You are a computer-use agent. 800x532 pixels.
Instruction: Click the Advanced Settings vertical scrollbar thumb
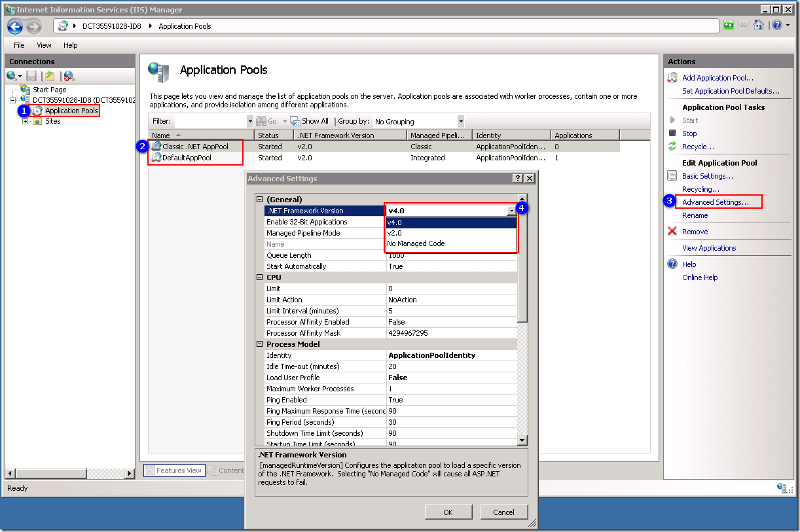[x=522, y=262]
